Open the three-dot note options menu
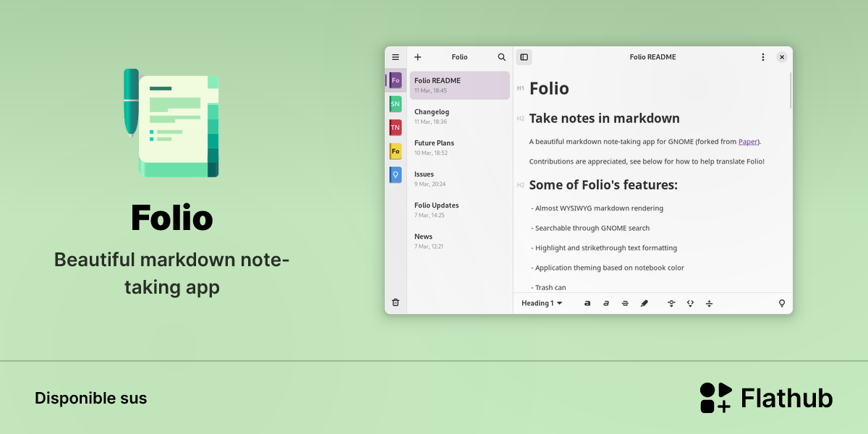This screenshot has height=434, width=868. pyautogui.click(x=762, y=57)
